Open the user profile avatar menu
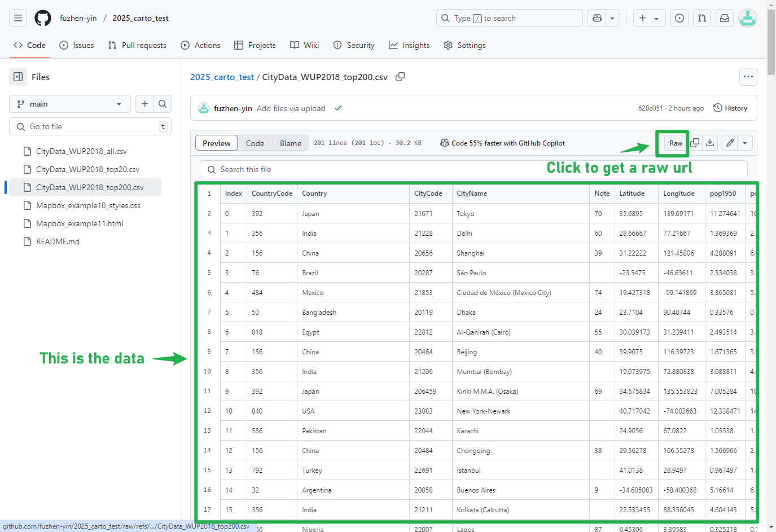 tap(748, 18)
